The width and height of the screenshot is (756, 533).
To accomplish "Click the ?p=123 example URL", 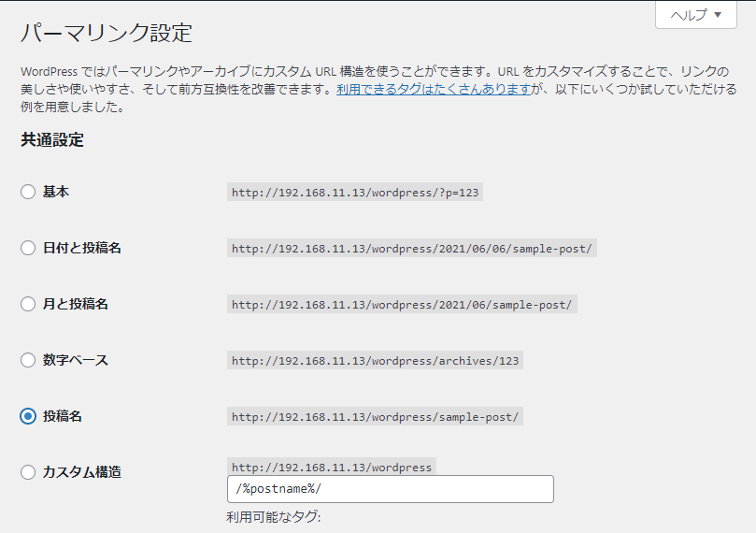I will click(x=355, y=193).
